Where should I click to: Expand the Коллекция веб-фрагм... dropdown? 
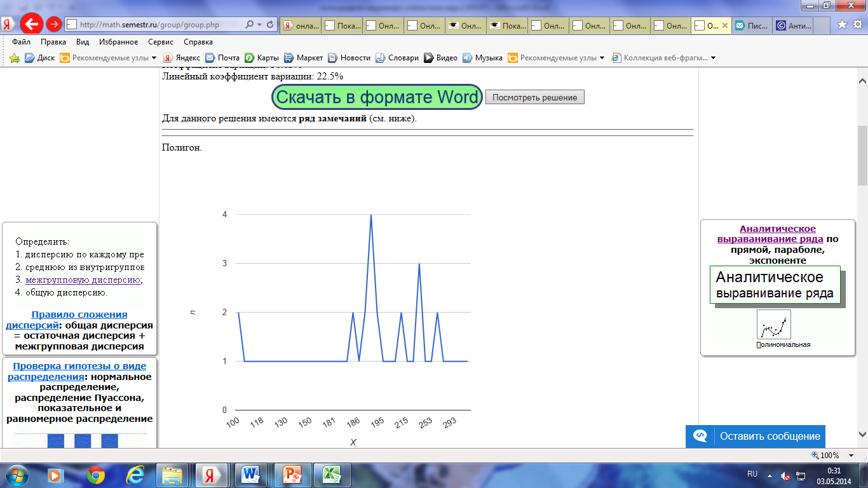tap(713, 58)
